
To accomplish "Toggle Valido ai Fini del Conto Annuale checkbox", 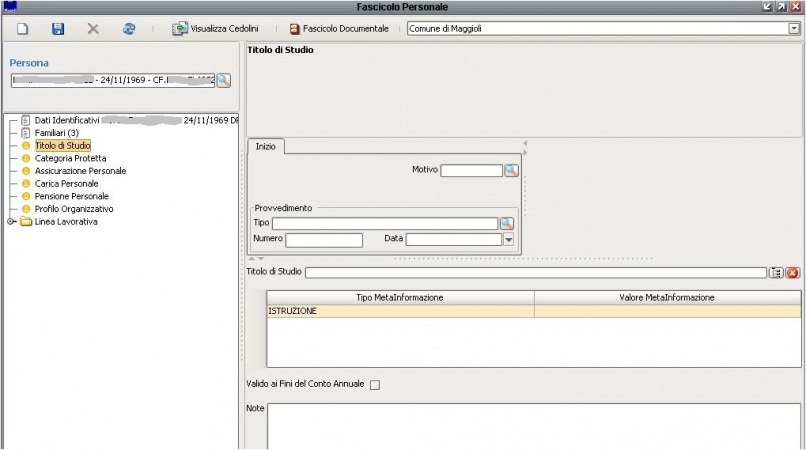I will click(375, 385).
